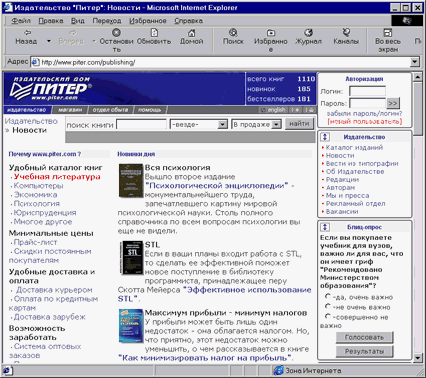Click the Издательство panel collapse arrows icon
Image resolution: width=426 pixels, height=378 pixels.
325,137
